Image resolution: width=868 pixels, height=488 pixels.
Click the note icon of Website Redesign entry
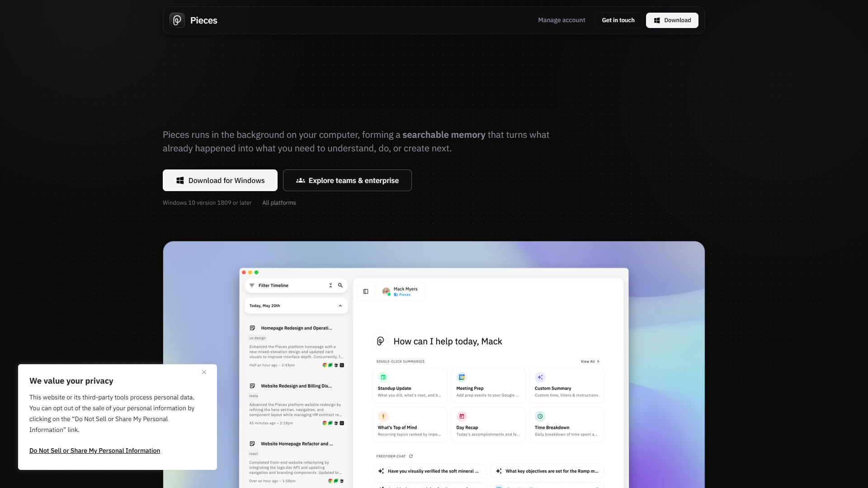(252, 386)
